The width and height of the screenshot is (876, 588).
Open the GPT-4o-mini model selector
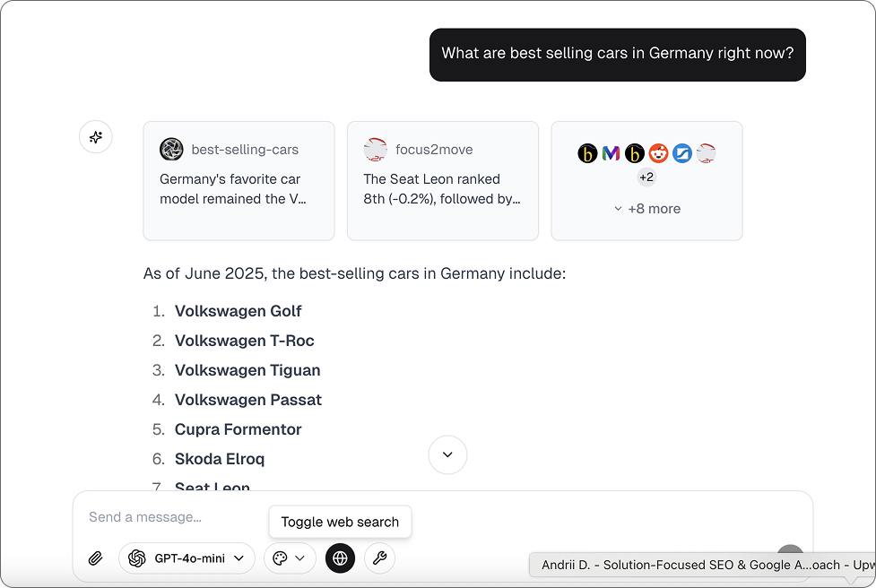tap(186, 558)
